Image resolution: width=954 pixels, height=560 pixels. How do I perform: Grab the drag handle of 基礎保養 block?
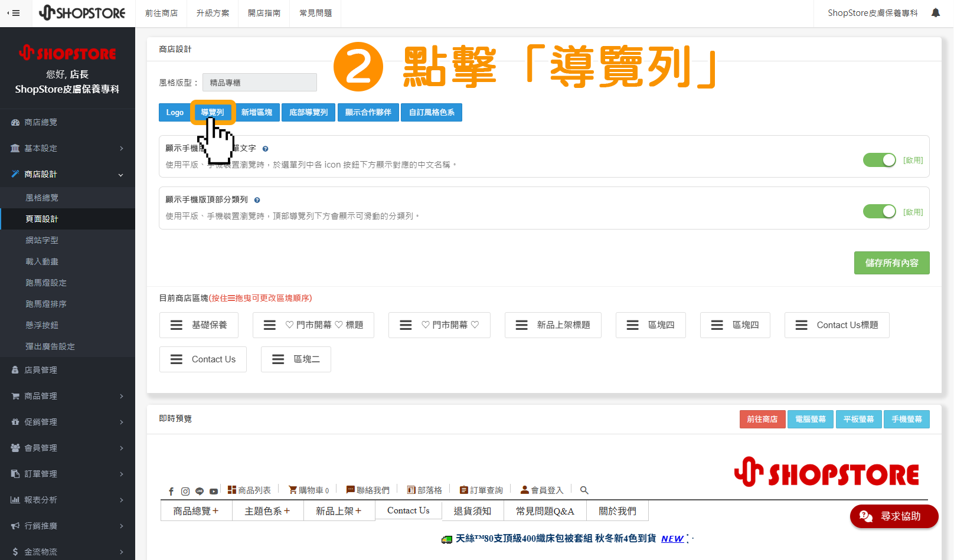(177, 325)
